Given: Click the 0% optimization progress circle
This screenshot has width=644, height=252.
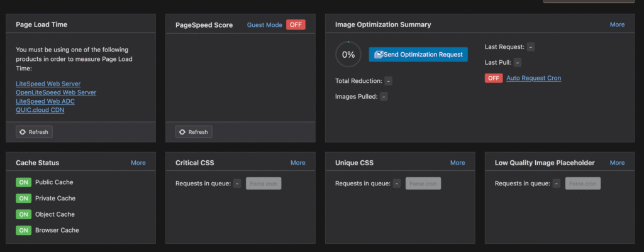Looking at the screenshot, I should pos(348,55).
